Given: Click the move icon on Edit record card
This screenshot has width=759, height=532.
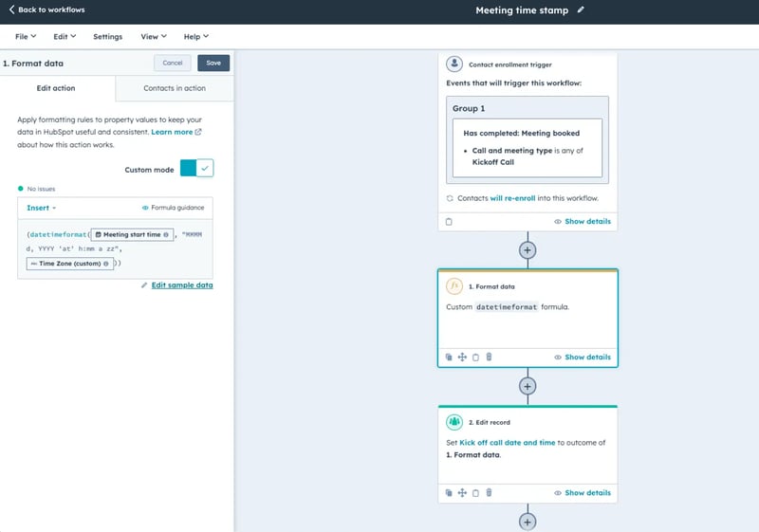Looking at the screenshot, I should click(462, 493).
